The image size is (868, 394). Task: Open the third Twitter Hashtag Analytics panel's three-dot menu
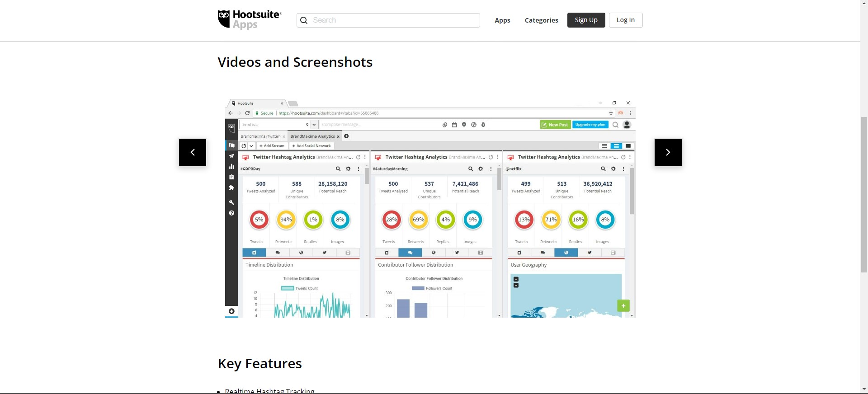tap(630, 157)
